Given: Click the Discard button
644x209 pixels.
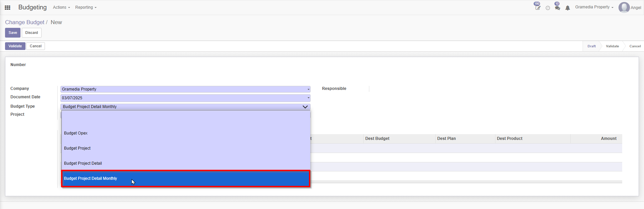Looking at the screenshot, I should click(32, 33).
